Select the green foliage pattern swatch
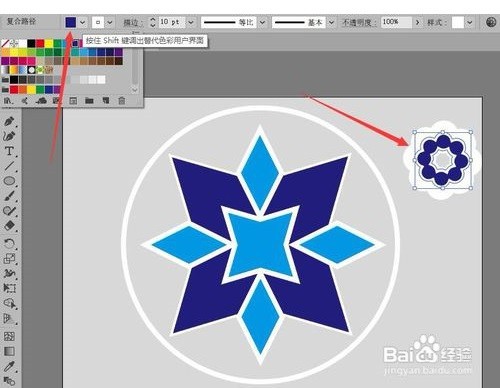 coord(40,70)
